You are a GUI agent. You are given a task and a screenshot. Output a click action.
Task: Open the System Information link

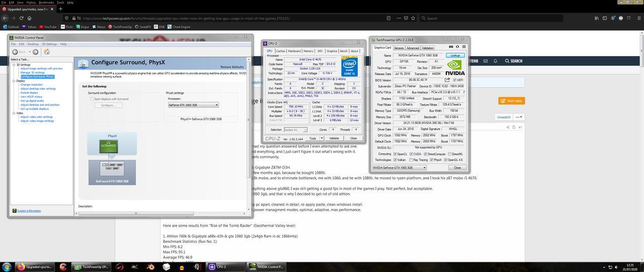point(29,211)
